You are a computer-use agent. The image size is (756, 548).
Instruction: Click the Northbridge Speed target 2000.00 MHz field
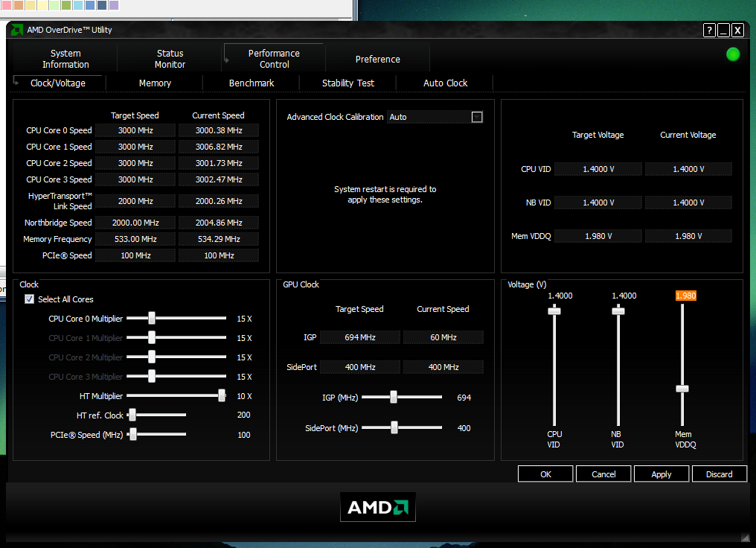135,223
